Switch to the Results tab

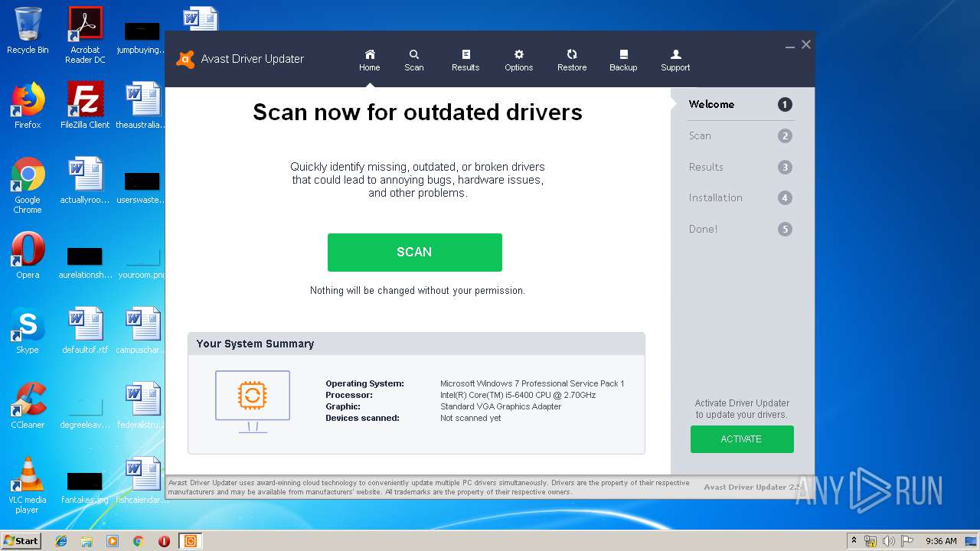click(465, 60)
